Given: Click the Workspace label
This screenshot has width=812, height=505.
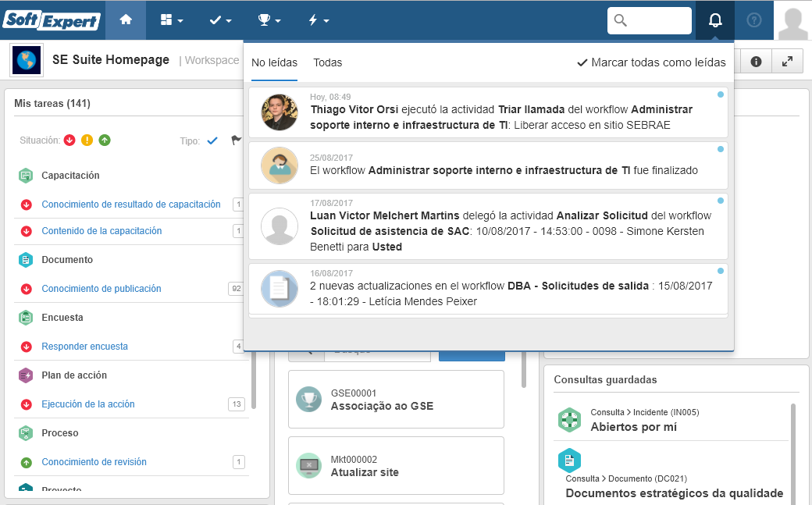Looking at the screenshot, I should pos(212,61).
